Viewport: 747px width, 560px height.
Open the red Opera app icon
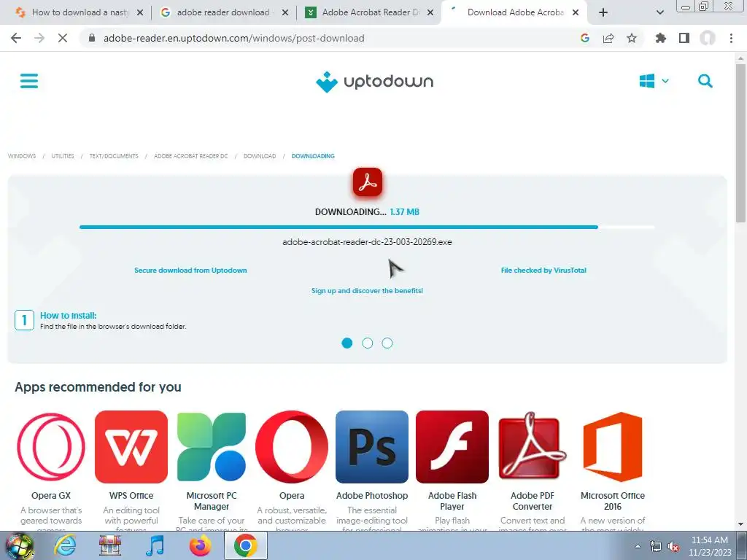pos(292,447)
